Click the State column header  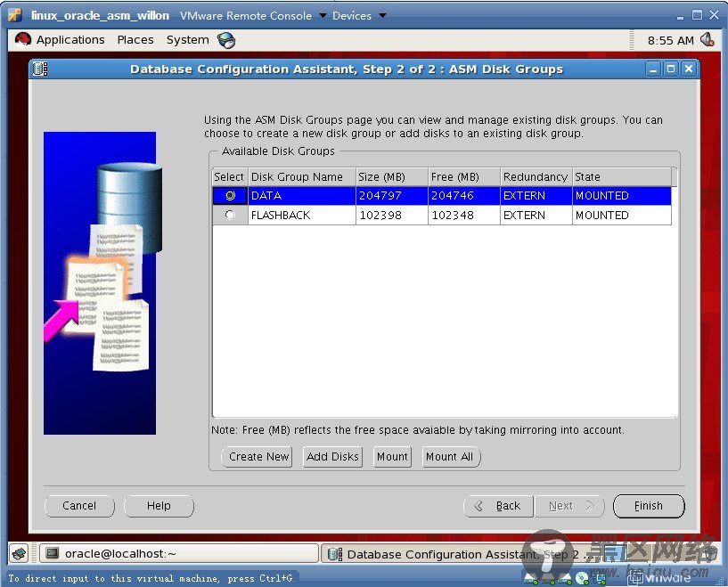(622, 176)
